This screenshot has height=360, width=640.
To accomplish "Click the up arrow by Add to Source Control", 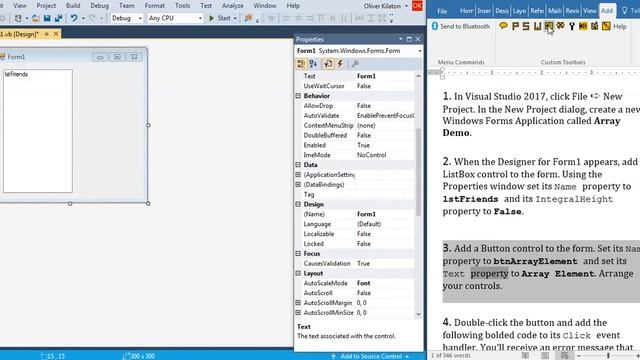I will [333, 356].
